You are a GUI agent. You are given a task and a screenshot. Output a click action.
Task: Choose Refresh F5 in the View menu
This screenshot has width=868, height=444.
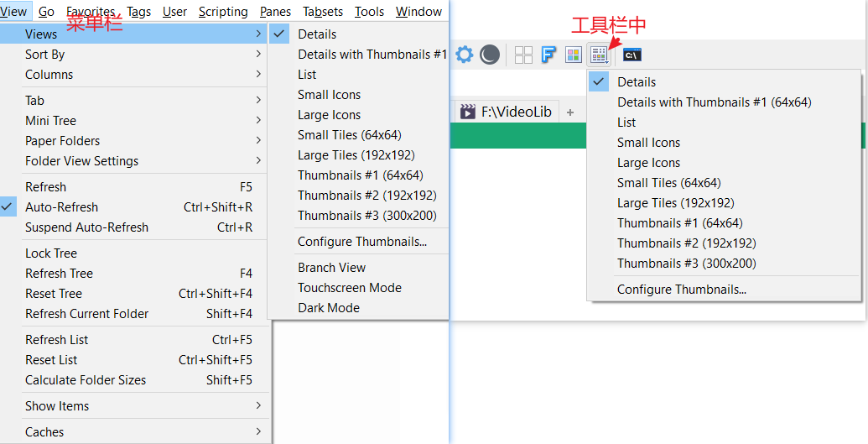(x=133, y=187)
